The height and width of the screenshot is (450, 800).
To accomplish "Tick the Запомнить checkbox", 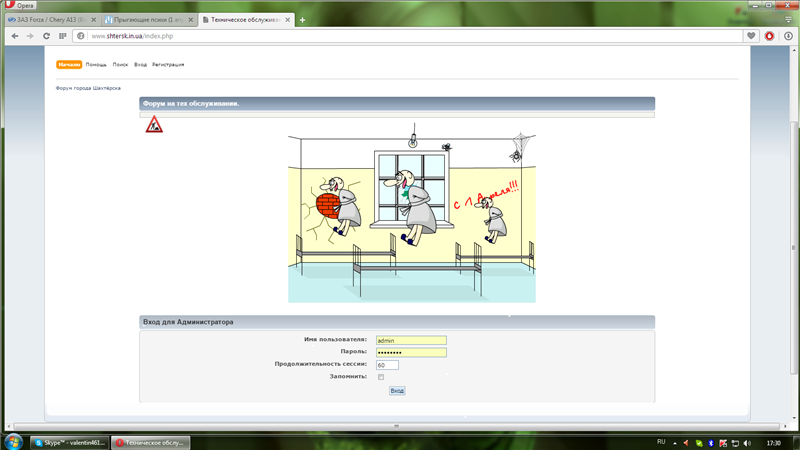I will 381,377.
